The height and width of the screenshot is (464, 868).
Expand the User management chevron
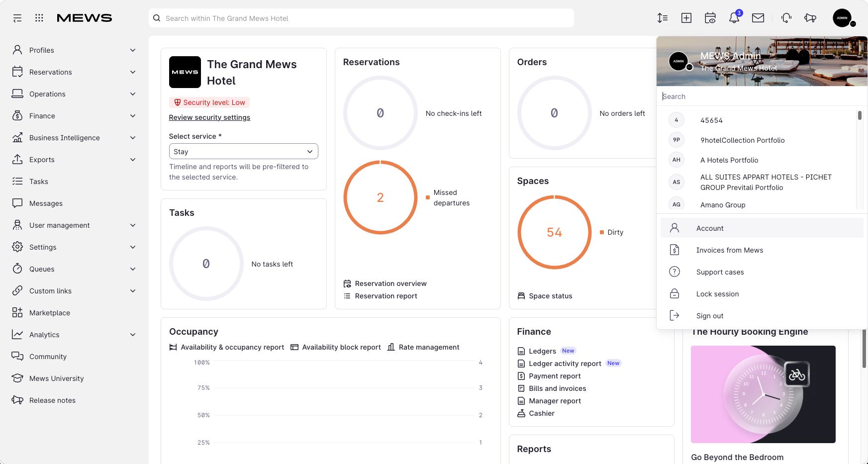pos(133,225)
